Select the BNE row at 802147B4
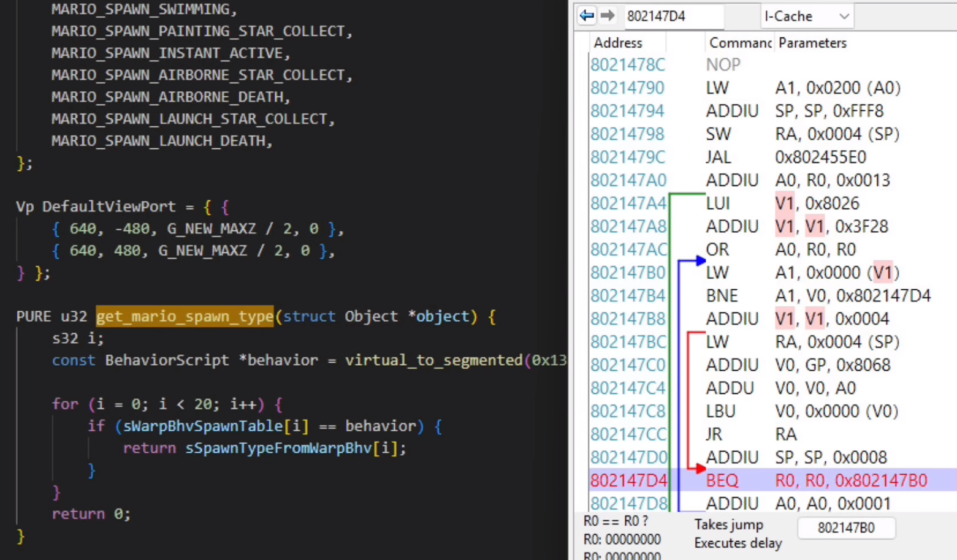Viewport: 957px width, 560px height. [815, 296]
